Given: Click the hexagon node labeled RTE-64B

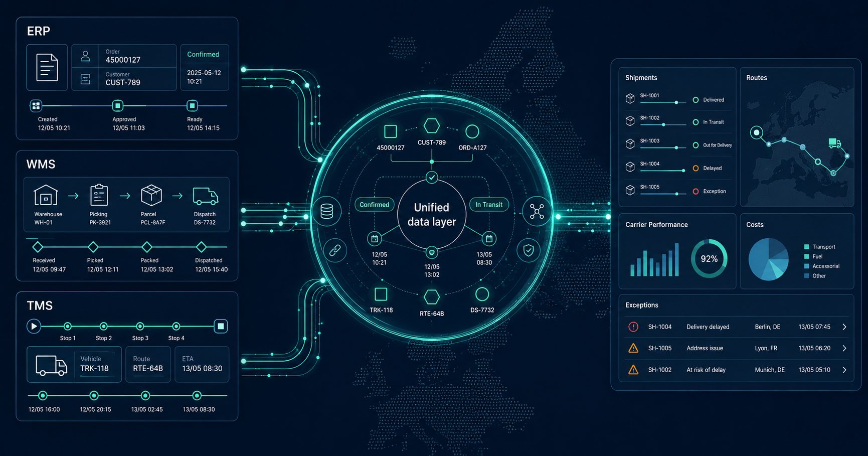Looking at the screenshot, I should pyautogui.click(x=431, y=297).
